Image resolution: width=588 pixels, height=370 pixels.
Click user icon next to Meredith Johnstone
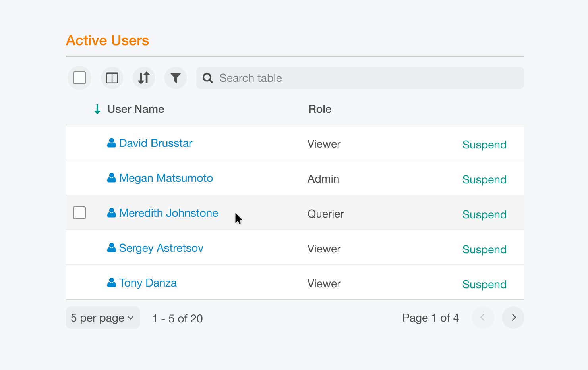tap(112, 213)
